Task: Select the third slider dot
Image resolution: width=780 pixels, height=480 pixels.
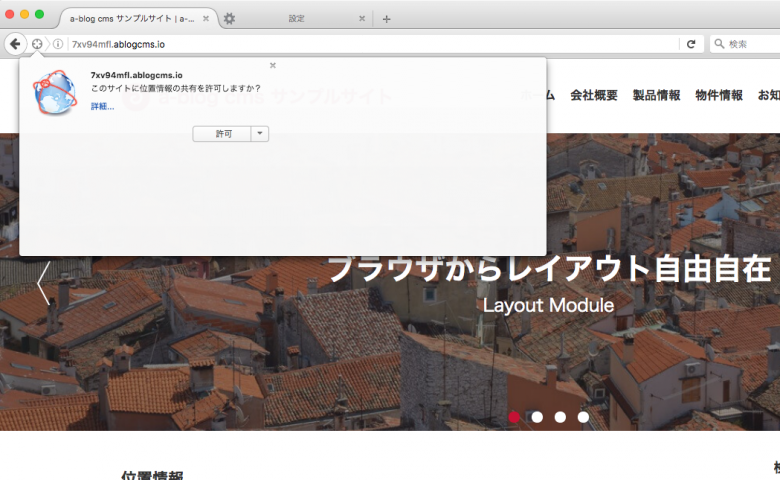Action: coord(560,417)
